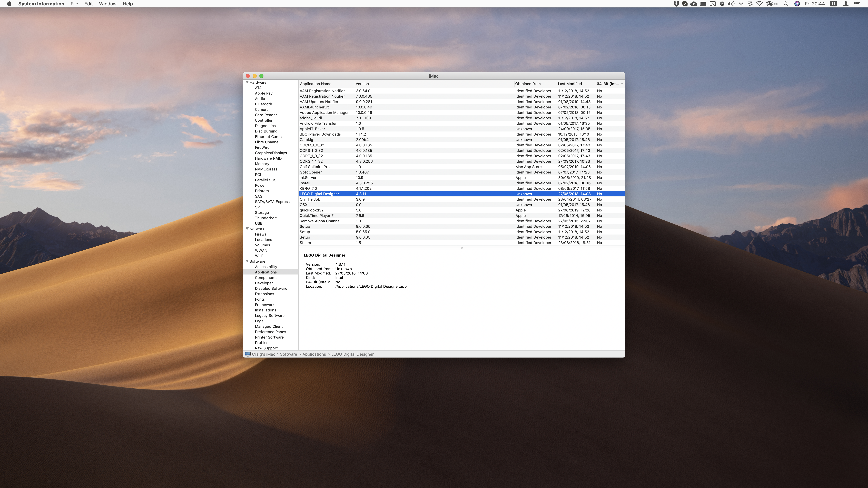The width and height of the screenshot is (868, 488).
Task: Sort by Obtained from column
Action: click(x=535, y=84)
